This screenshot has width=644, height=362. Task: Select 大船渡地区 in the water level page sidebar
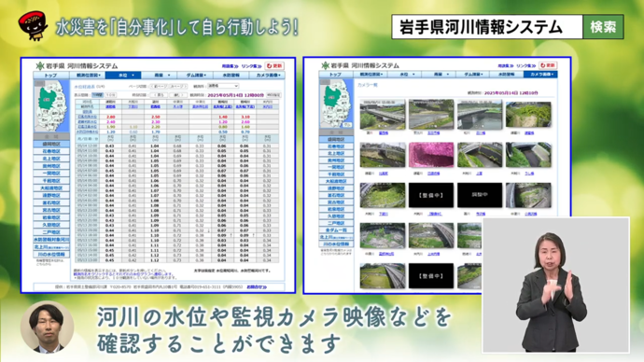[x=51, y=188]
